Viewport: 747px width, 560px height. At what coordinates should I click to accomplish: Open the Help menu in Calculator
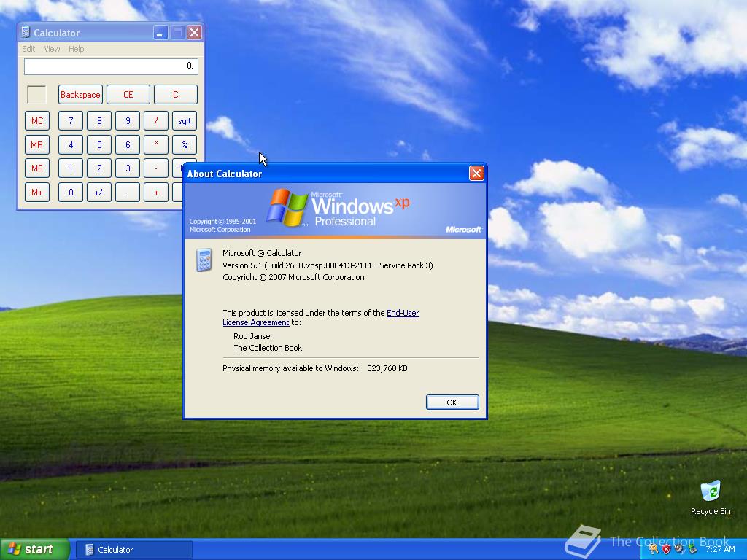[x=76, y=49]
